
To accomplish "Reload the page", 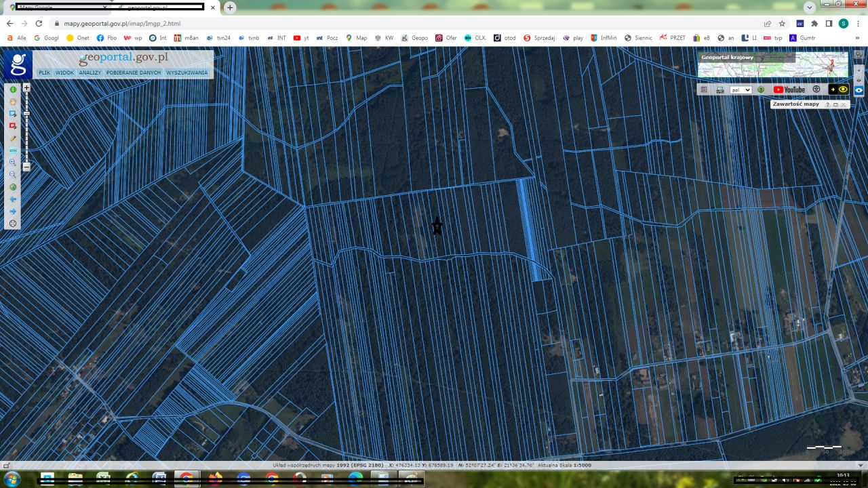I will 39,23.
